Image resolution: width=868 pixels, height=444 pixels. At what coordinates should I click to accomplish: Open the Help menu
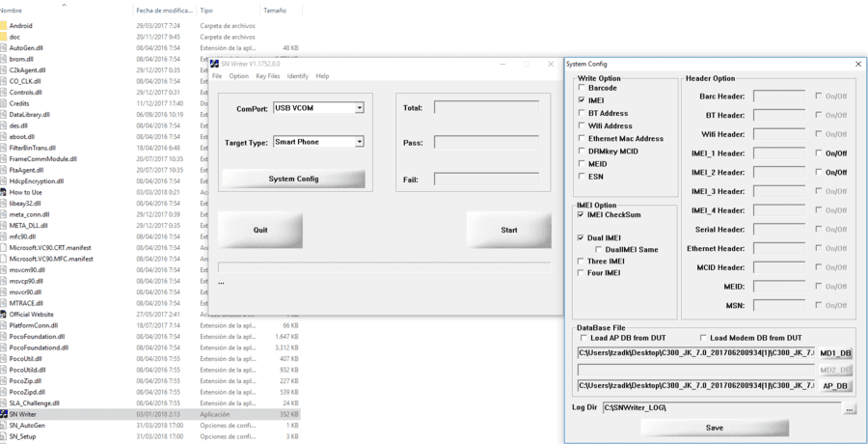pyautogui.click(x=322, y=76)
